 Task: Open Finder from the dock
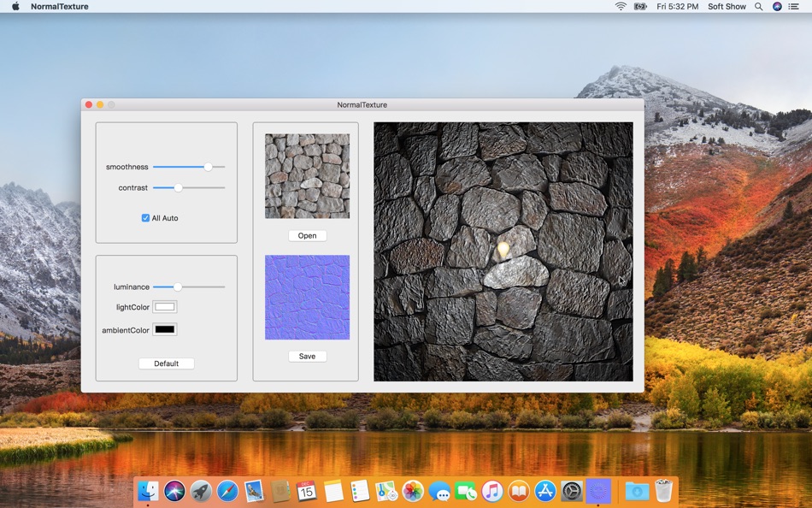point(148,490)
